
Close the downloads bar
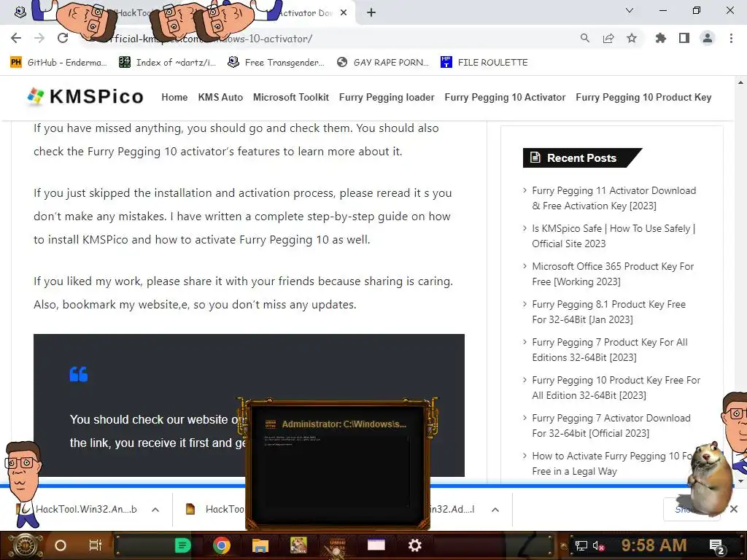[734, 509]
